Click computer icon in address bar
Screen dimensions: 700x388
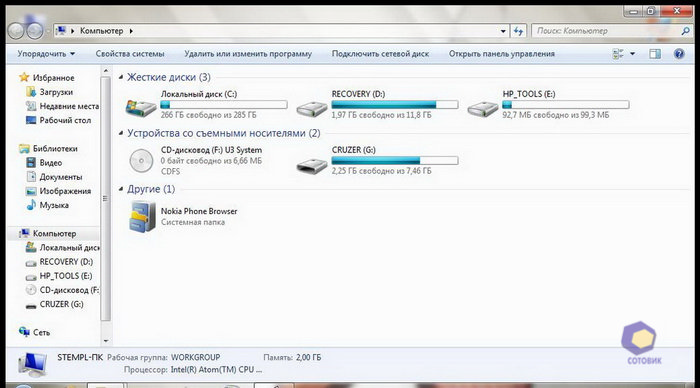click(x=61, y=30)
